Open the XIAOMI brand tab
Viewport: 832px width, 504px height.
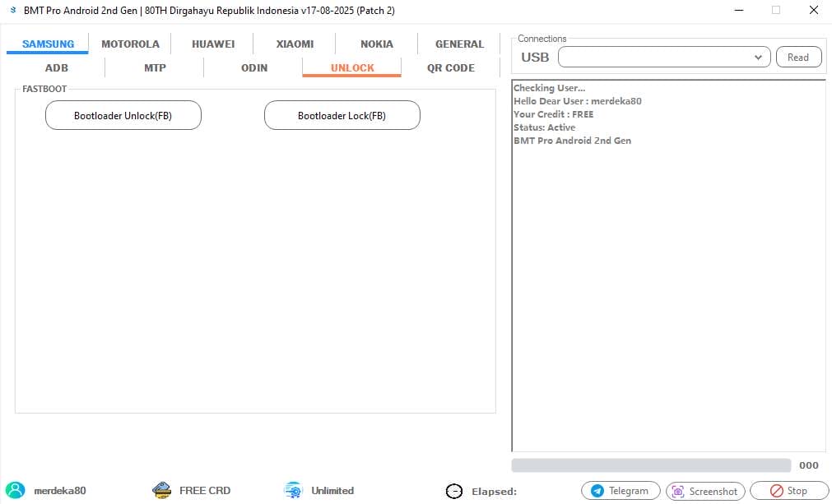(293, 44)
